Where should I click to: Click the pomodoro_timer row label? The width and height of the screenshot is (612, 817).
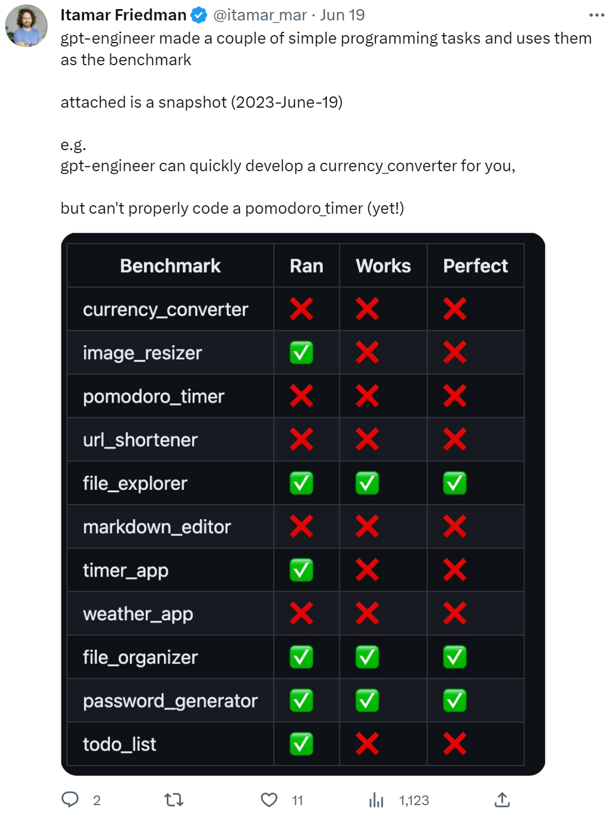(154, 397)
